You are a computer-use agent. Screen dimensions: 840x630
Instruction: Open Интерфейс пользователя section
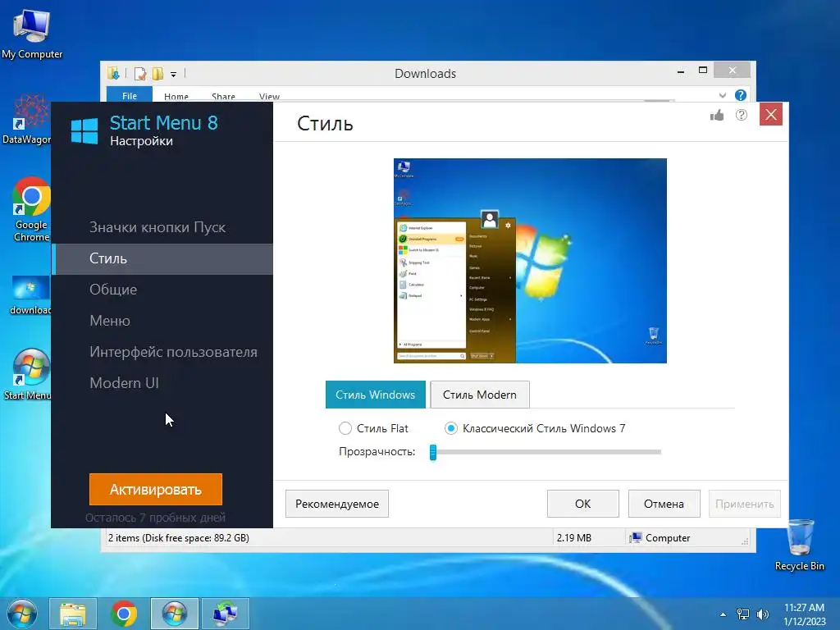tap(173, 352)
